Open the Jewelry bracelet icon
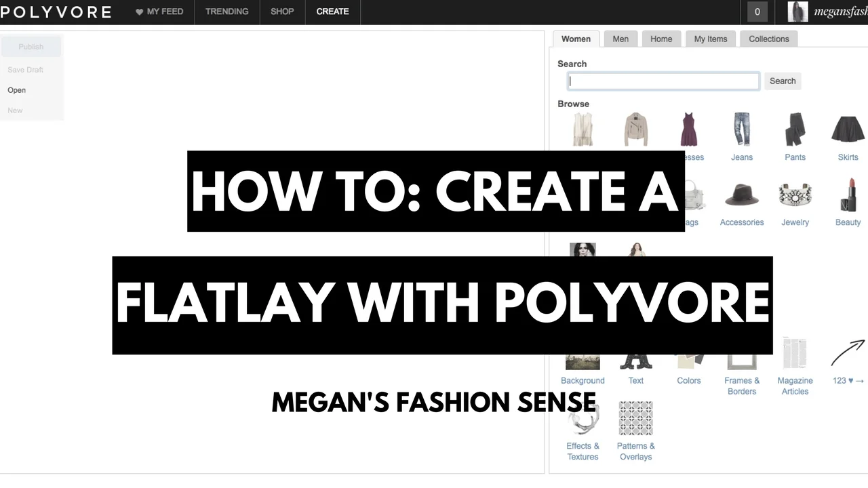The width and height of the screenshot is (868, 488). click(x=795, y=195)
